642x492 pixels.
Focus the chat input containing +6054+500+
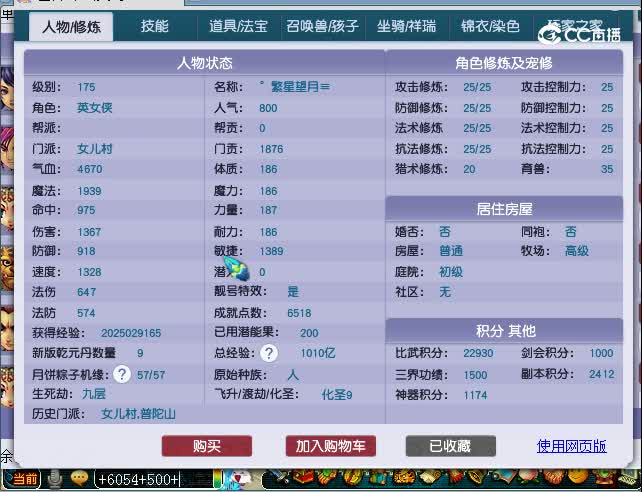click(x=156, y=479)
